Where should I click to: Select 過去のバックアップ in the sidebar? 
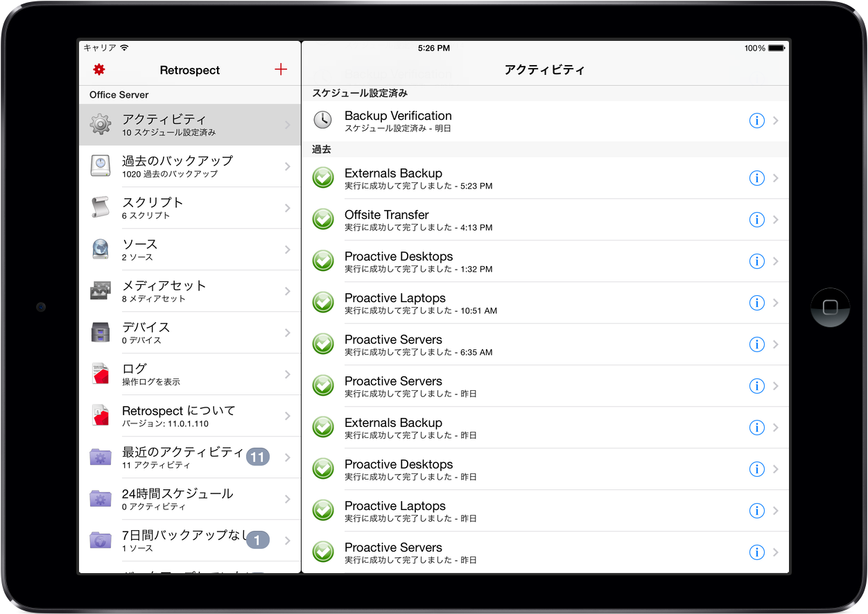click(190, 166)
